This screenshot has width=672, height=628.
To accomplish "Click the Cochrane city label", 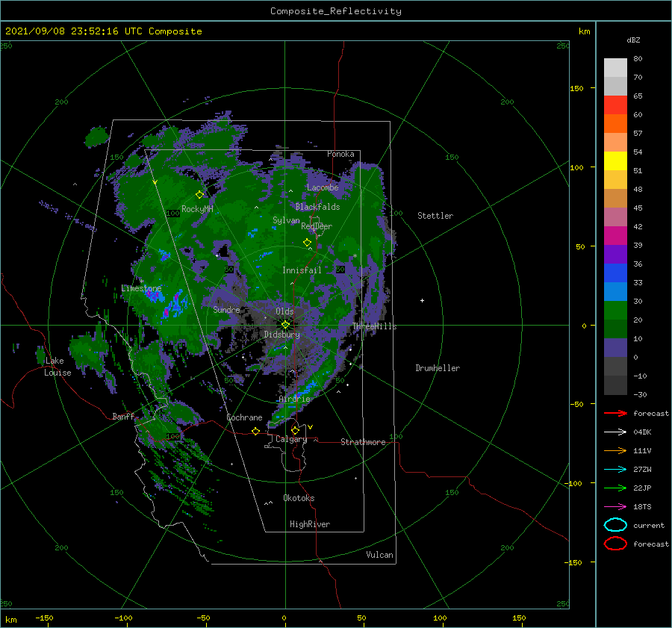I will click(x=244, y=417).
